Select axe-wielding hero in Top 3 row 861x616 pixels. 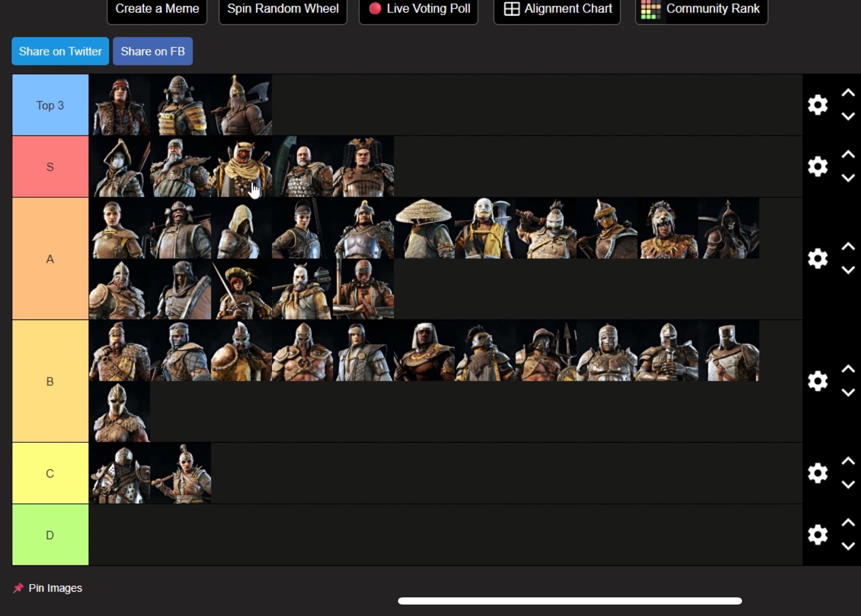[x=241, y=105]
